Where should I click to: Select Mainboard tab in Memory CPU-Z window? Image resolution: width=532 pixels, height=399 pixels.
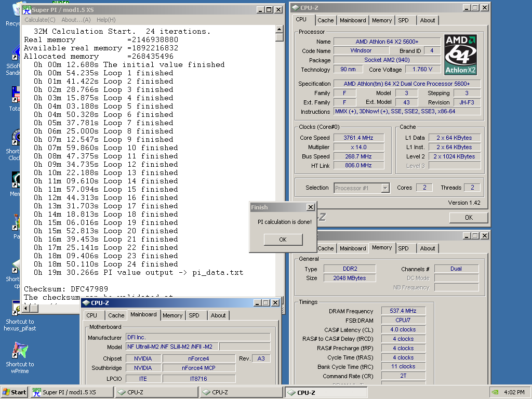click(x=353, y=248)
